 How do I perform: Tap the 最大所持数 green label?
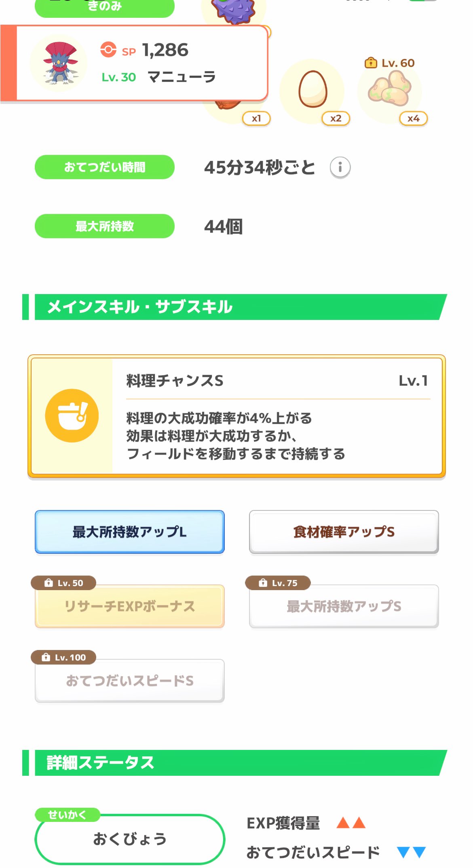point(104,226)
